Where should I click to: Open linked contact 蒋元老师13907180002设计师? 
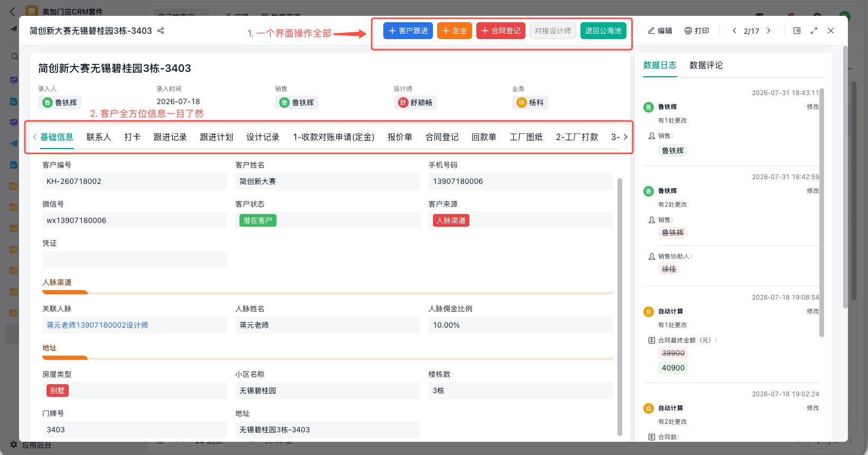click(97, 325)
